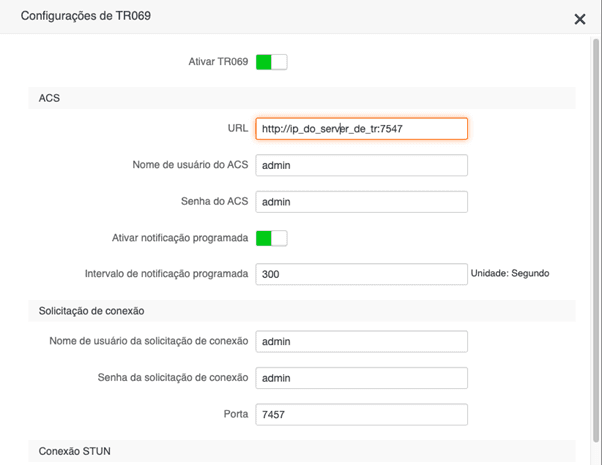Disable Ativar notificação programada switch
The image size is (602, 465).
click(271, 238)
